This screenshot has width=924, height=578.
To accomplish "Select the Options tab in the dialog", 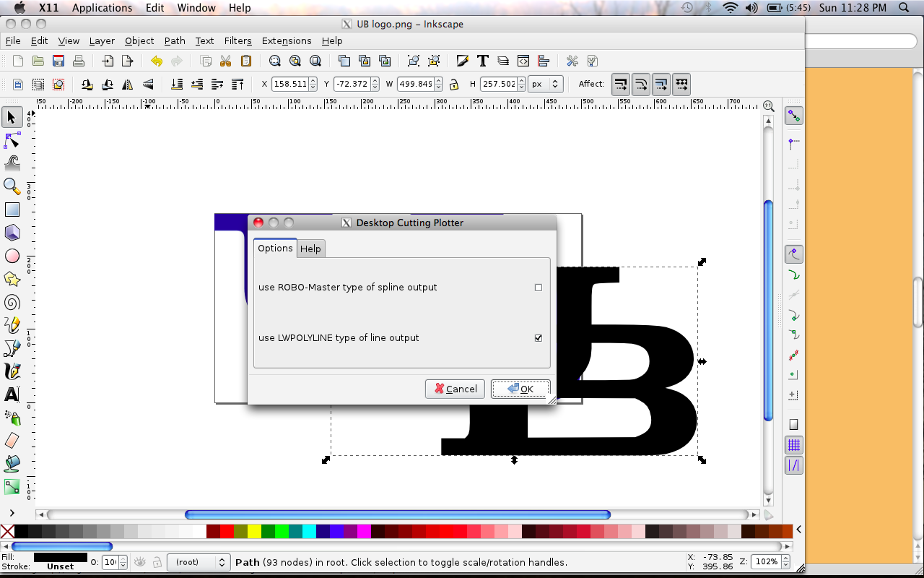I will [275, 248].
